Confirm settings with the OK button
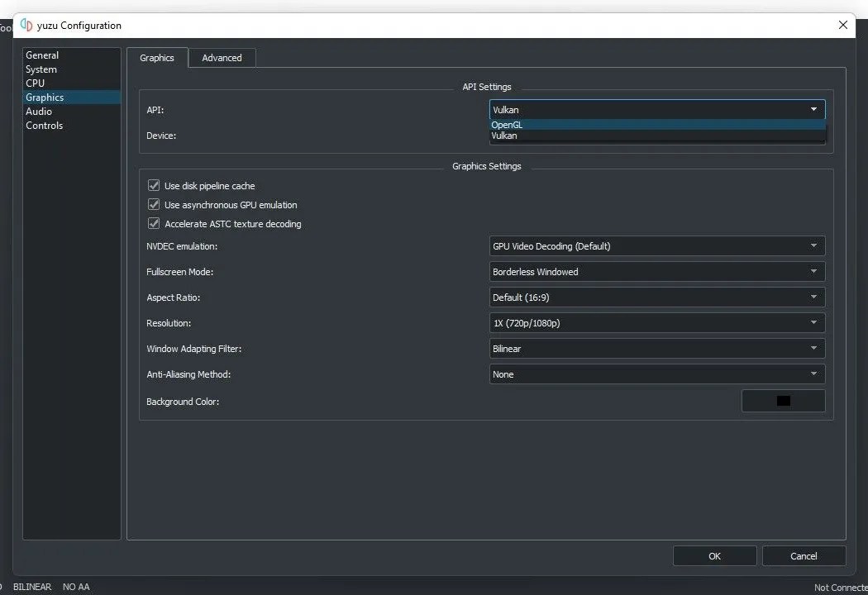868x595 pixels. click(x=714, y=555)
